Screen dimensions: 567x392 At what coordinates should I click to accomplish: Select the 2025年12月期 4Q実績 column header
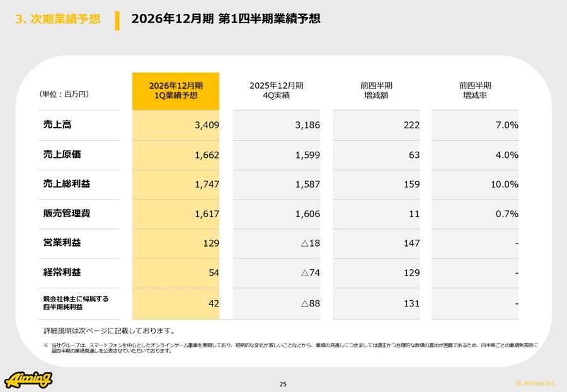[276, 91]
